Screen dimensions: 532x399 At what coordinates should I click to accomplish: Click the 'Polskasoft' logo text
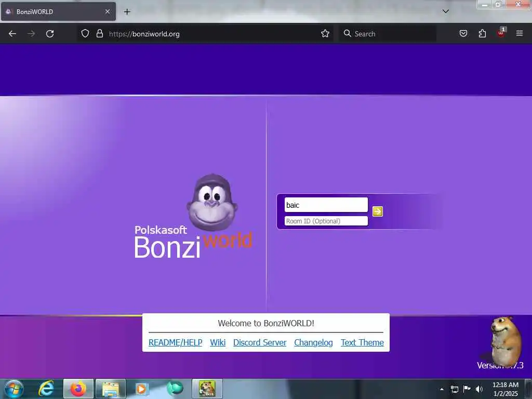161,230
